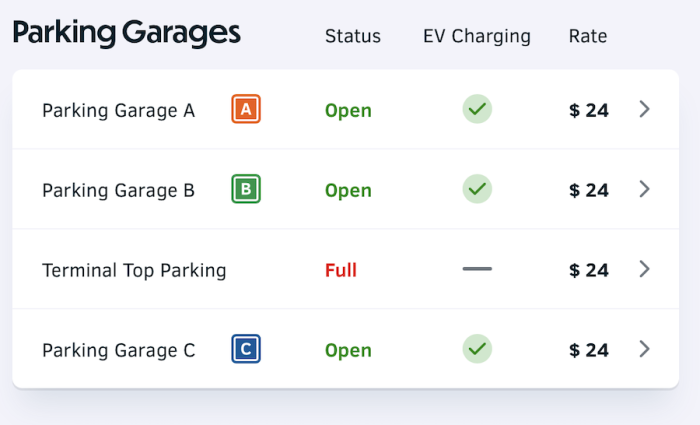700x425 pixels.
Task: Click Terminal Top Parking EV dash icon
Action: [x=477, y=269]
